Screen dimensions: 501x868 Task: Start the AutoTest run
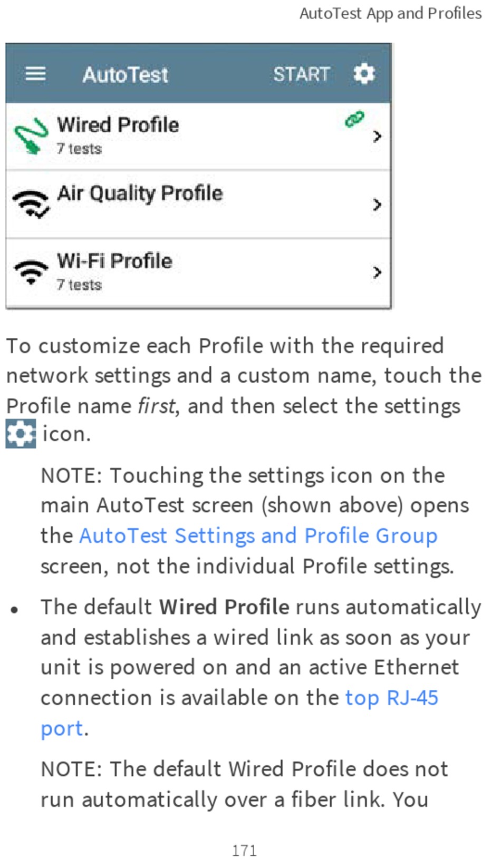point(301,74)
